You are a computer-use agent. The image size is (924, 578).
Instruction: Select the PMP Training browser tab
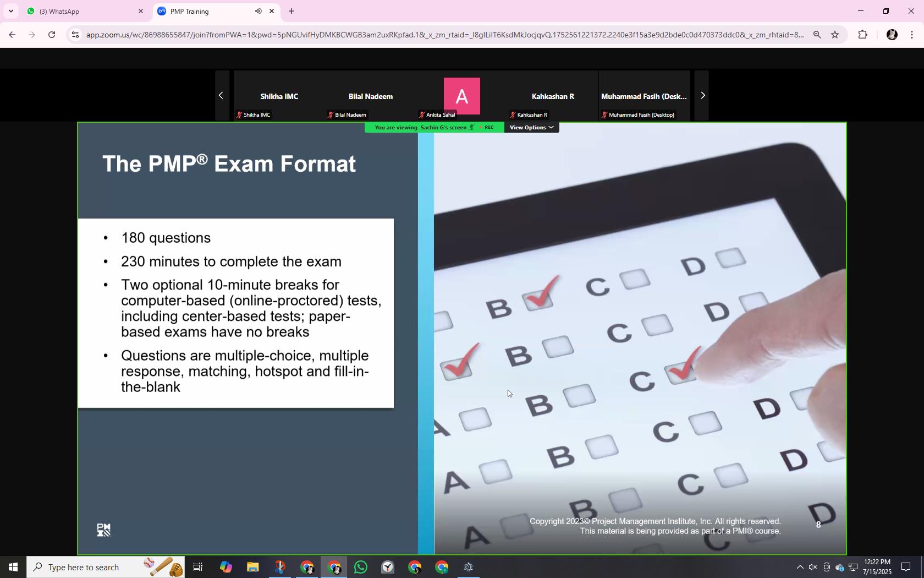click(208, 11)
